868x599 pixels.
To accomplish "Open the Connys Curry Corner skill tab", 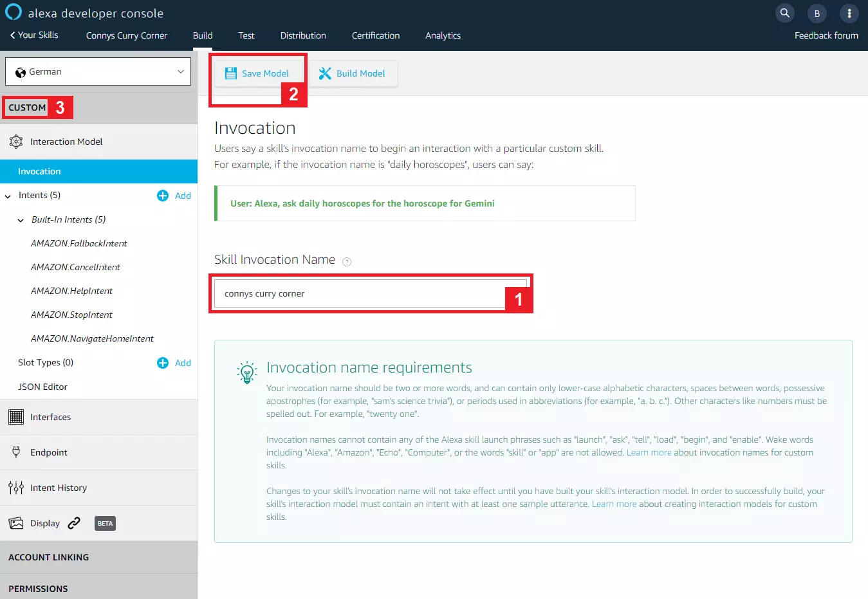I will pyautogui.click(x=127, y=35).
